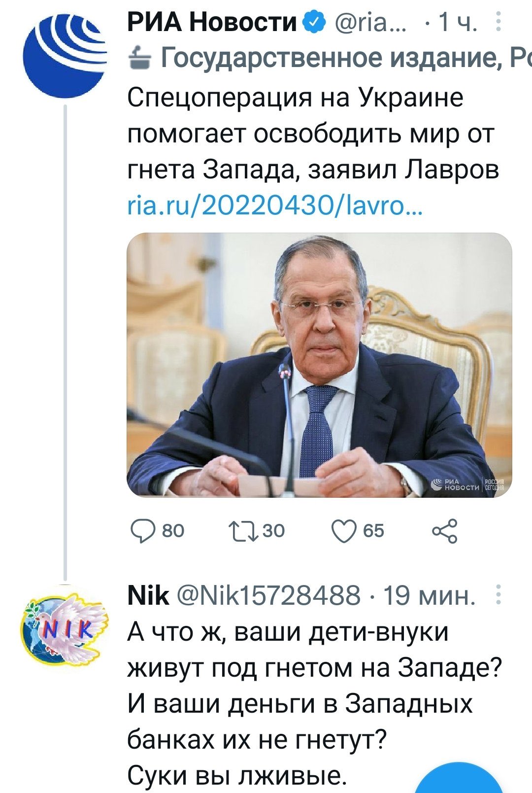
Task: Share the РИА Новости tweet
Action: [445, 531]
